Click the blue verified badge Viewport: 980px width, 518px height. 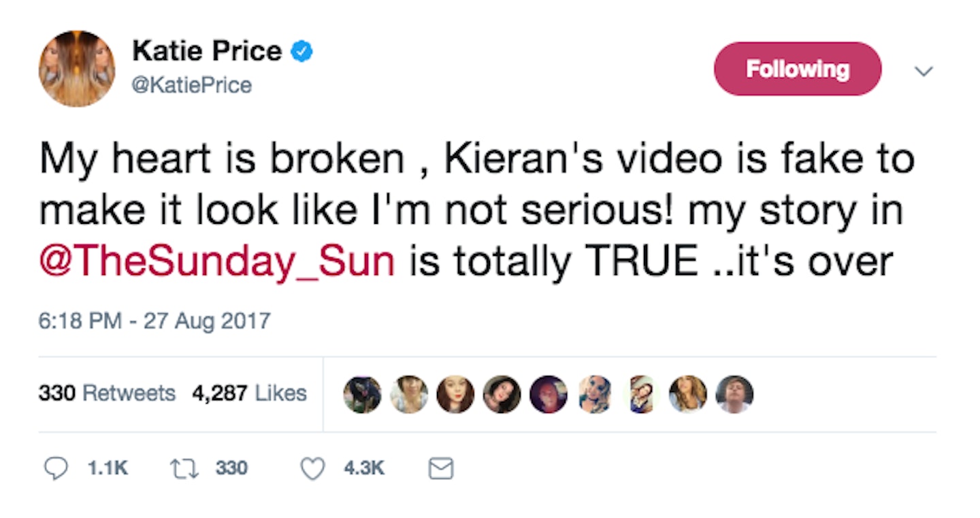(x=302, y=52)
